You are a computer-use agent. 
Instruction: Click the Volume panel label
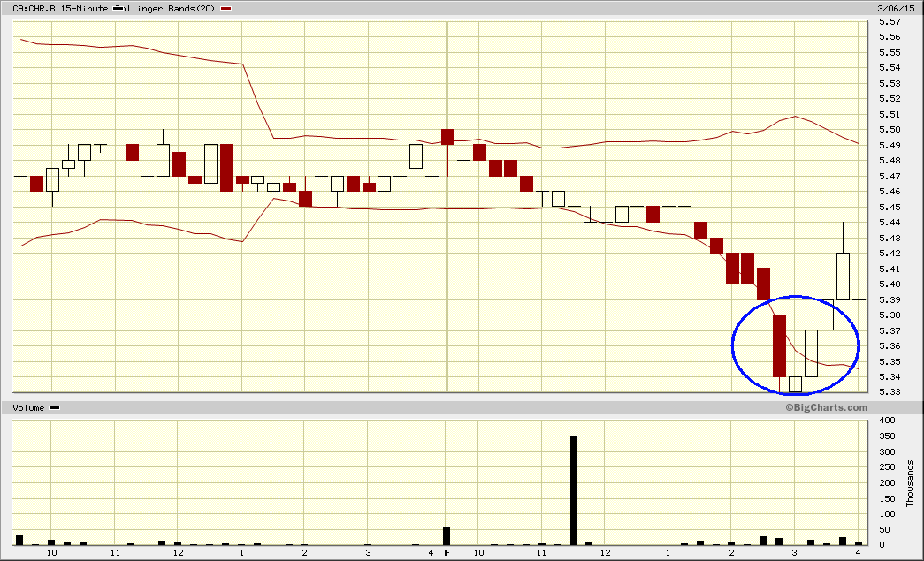coord(28,408)
